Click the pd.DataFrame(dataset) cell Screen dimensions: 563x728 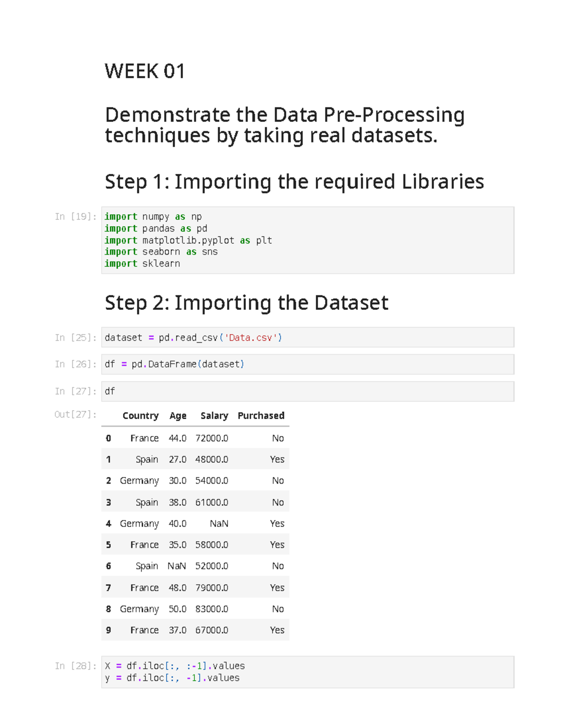click(308, 364)
